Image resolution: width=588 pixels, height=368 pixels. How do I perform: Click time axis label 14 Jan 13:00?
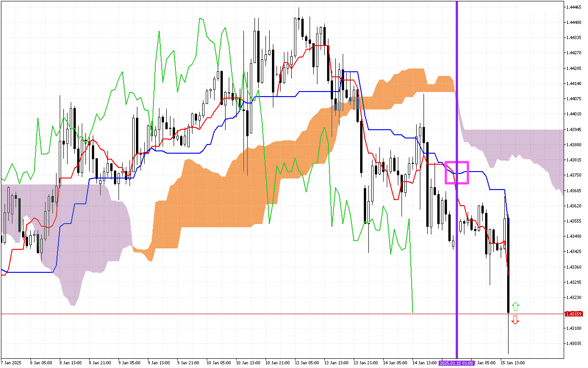point(424,363)
